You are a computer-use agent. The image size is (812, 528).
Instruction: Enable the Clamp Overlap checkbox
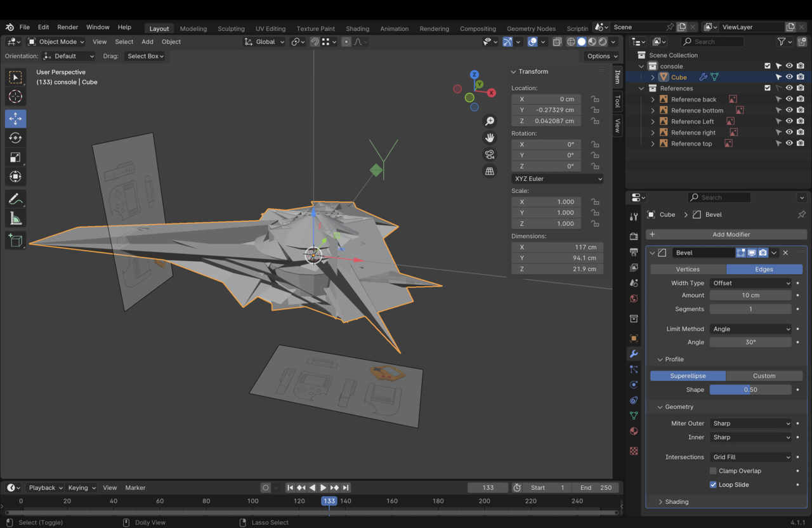(713, 471)
